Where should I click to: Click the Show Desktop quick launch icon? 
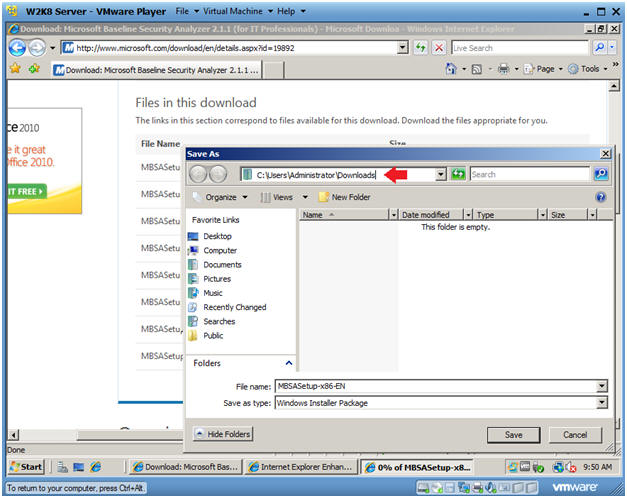[79, 467]
